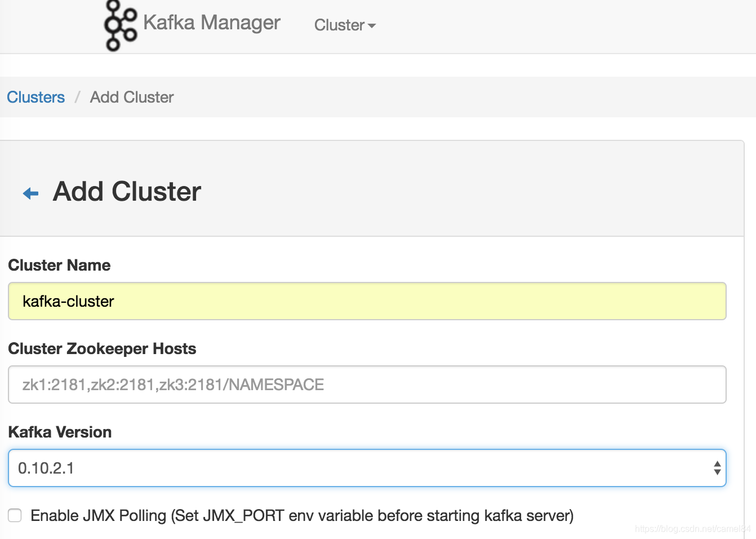
Task: Focus the Cluster Zookeeper Hosts field
Action: pyautogui.click(x=367, y=385)
